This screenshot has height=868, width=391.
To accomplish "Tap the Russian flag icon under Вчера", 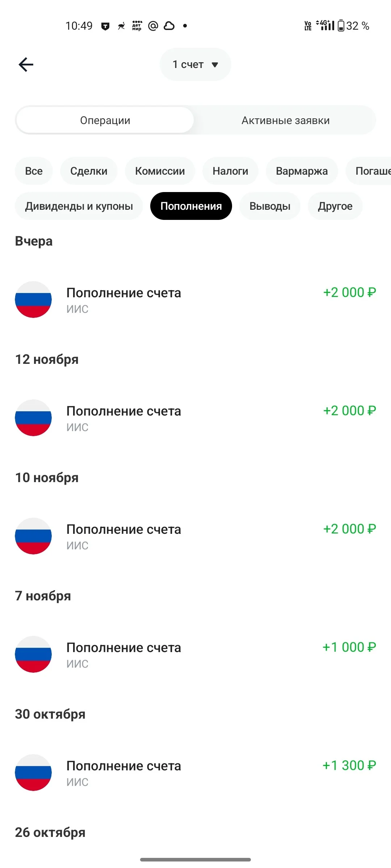I will point(33,299).
